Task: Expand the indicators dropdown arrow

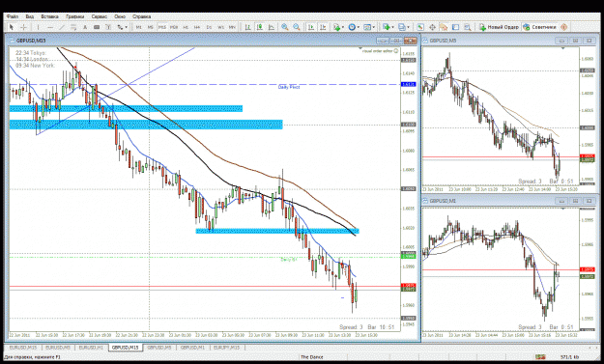Action: 343,27
